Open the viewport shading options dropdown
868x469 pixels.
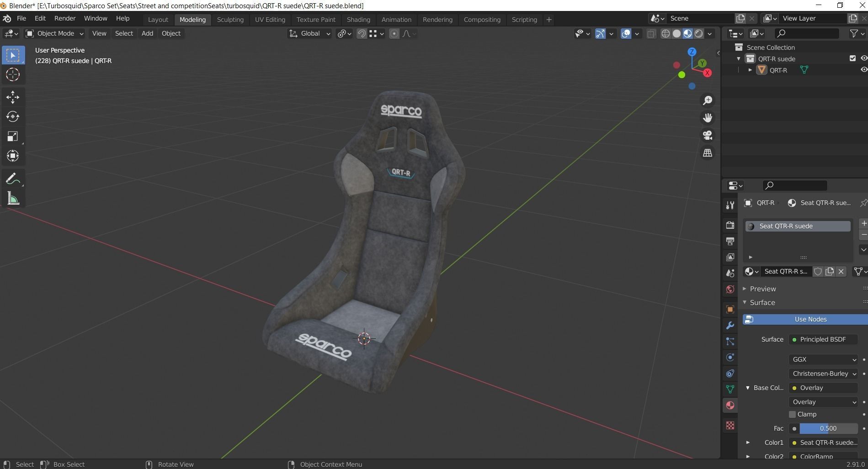click(710, 33)
